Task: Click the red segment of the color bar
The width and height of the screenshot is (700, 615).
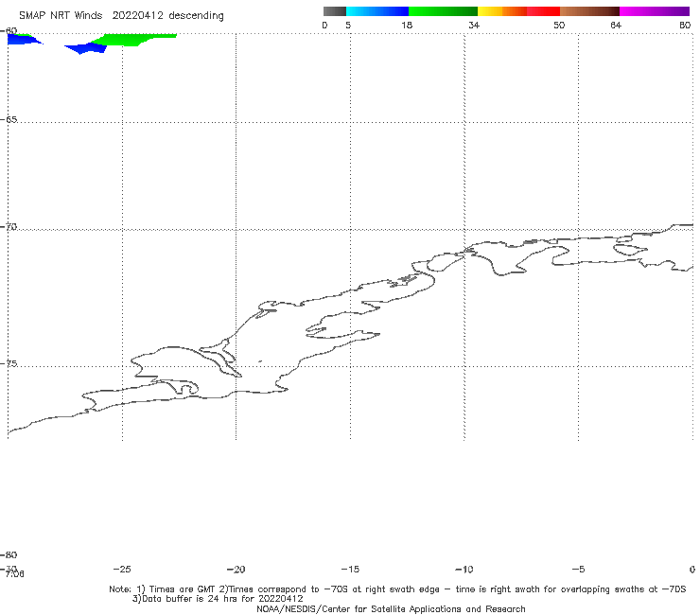Action: pyautogui.click(x=543, y=11)
